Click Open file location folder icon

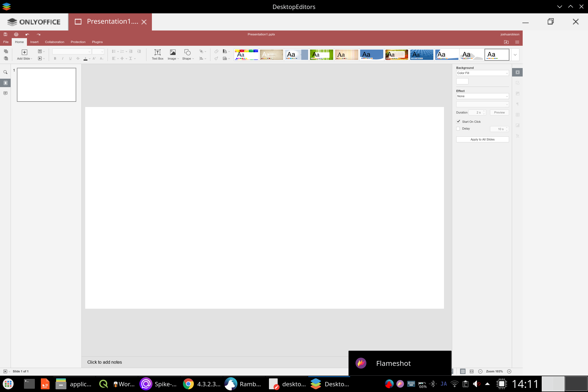tap(506, 42)
